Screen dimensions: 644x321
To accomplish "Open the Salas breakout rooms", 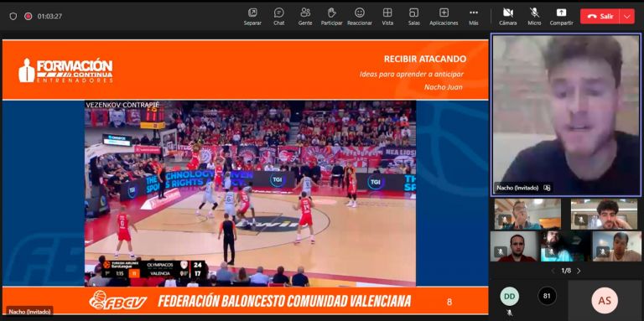I will coord(413,17).
